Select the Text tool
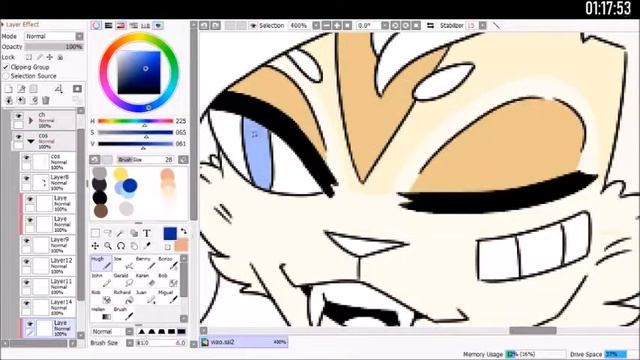Image resolution: width=640 pixels, height=360 pixels. point(147,233)
